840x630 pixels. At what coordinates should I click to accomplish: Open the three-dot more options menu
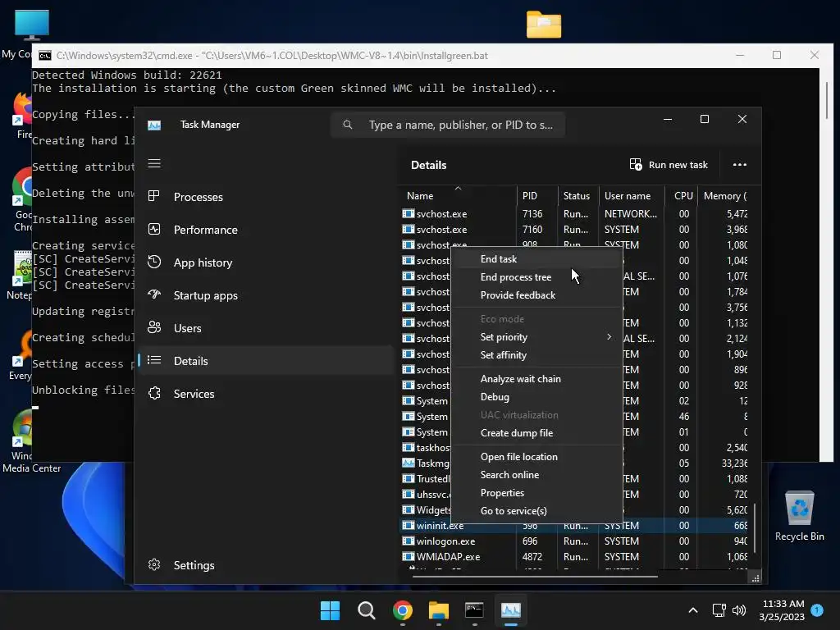pyautogui.click(x=740, y=164)
